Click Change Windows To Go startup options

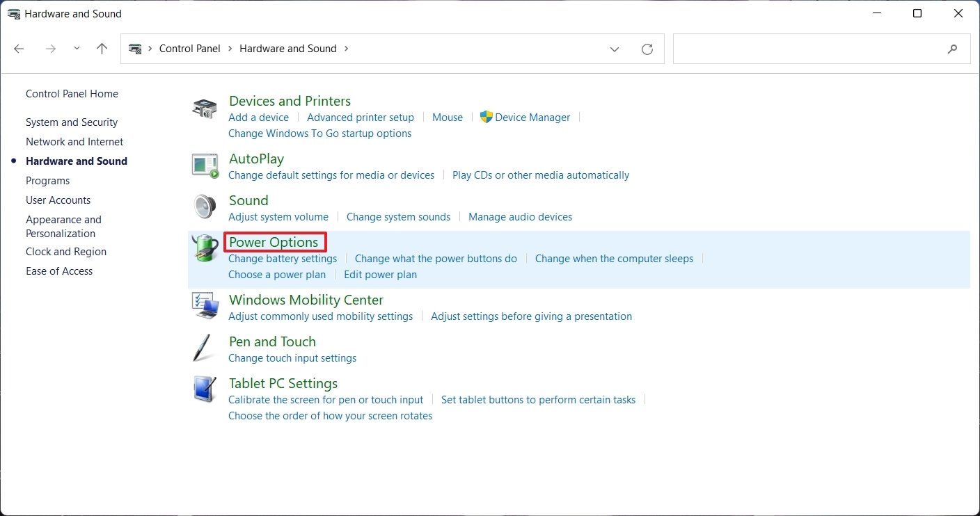[319, 134]
